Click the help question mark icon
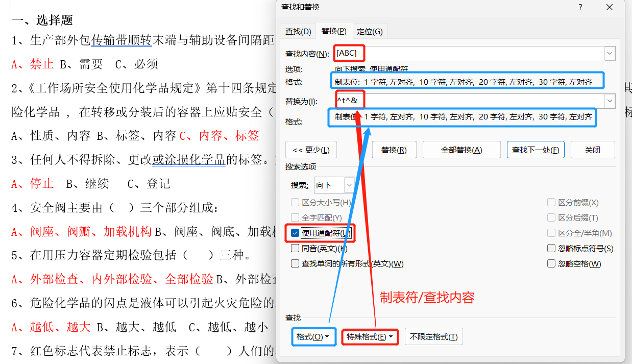 [x=580, y=7]
